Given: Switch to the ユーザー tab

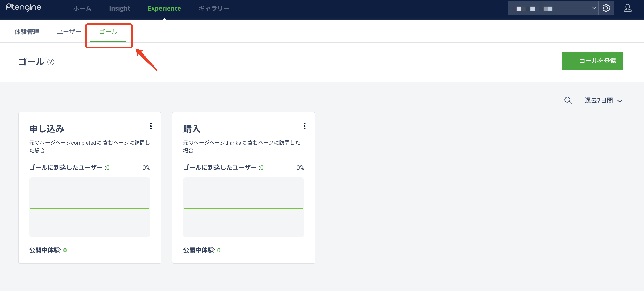Looking at the screenshot, I should pyautogui.click(x=69, y=32).
